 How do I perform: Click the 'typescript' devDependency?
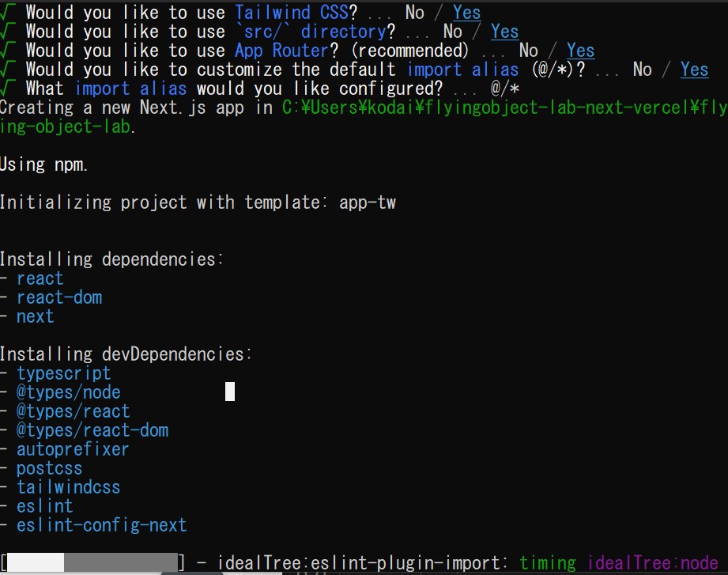coord(63,373)
